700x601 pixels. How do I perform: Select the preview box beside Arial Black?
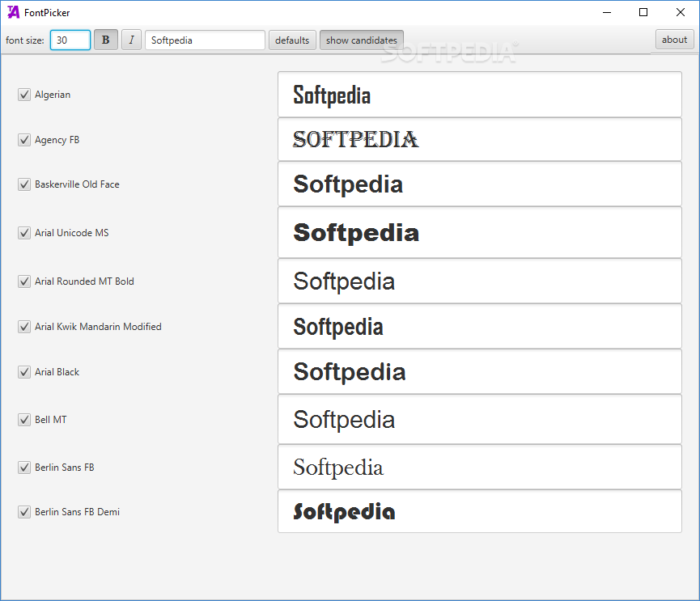480,371
